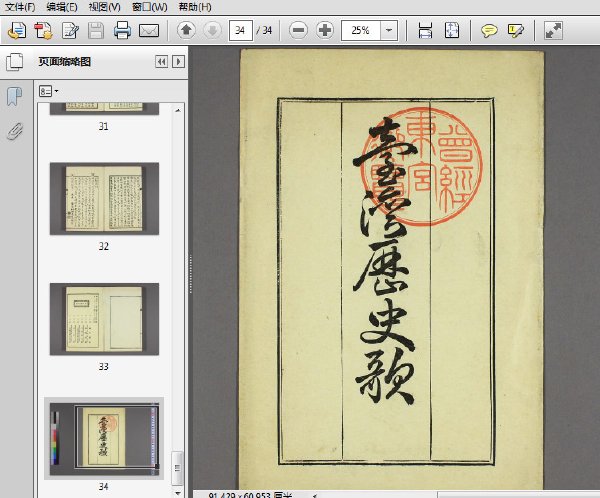The height and width of the screenshot is (498, 600).
Task: Click the email envelope icon
Action: [x=149, y=31]
